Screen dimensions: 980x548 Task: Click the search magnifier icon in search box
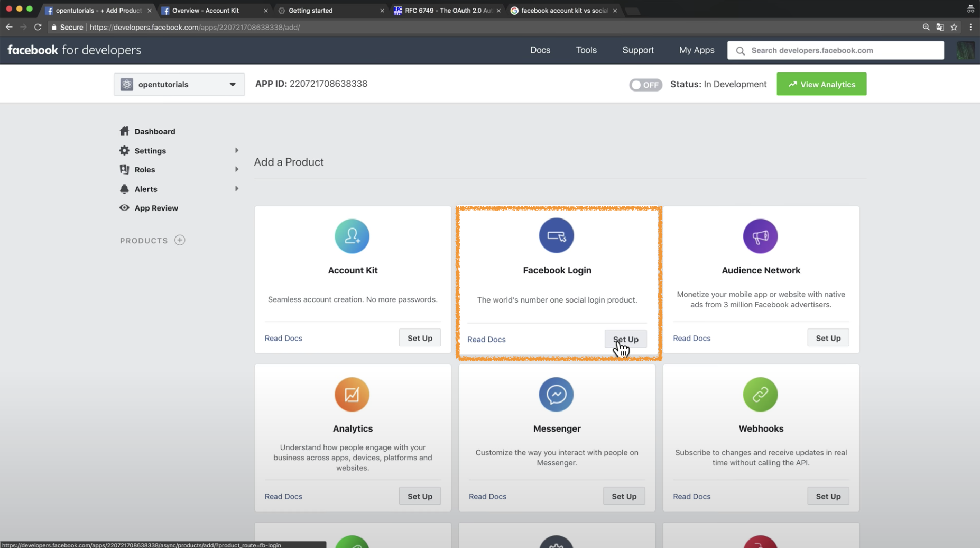click(740, 51)
